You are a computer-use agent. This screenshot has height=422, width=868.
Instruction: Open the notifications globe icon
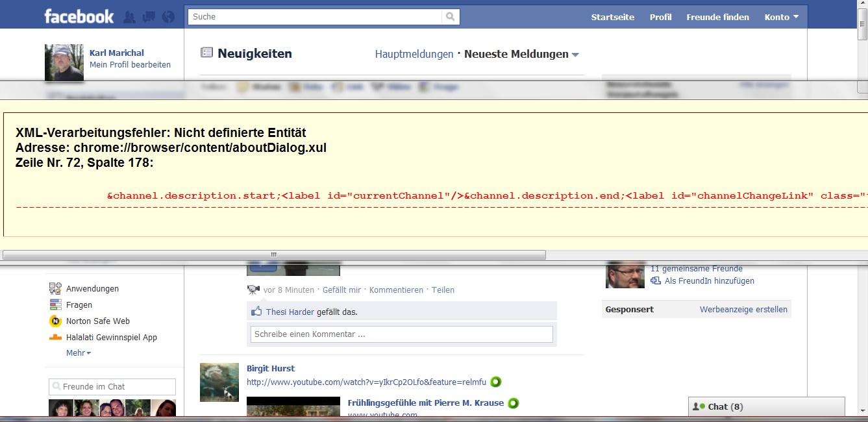(x=168, y=17)
